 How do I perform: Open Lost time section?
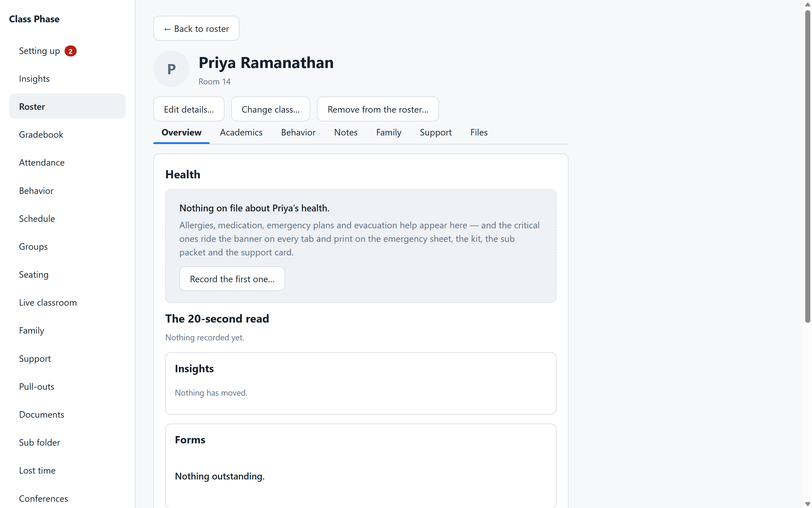pos(67,470)
